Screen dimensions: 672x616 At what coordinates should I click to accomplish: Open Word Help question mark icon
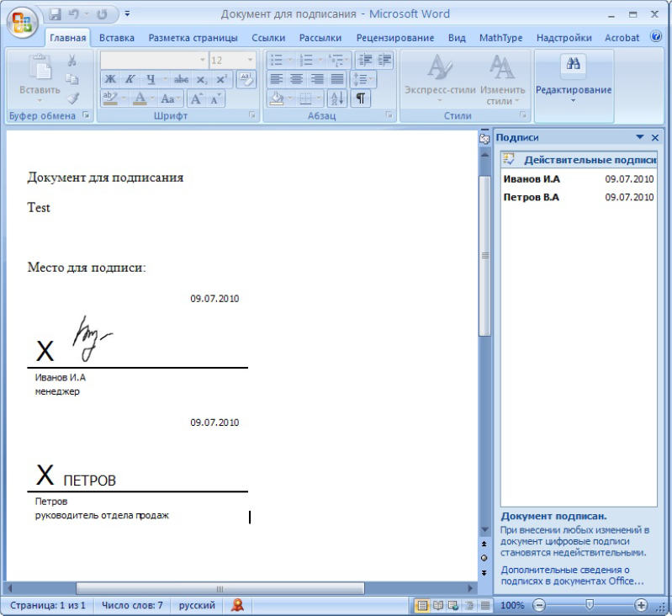click(656, 36)
